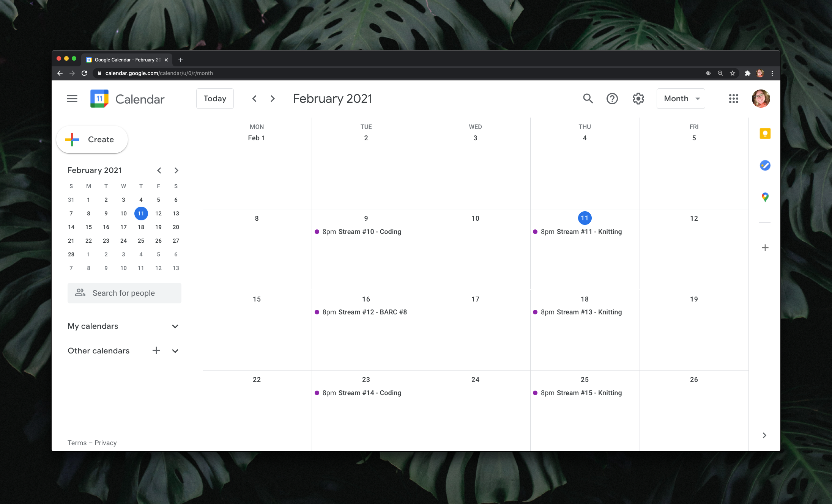Expand the Other Calendars section
The height and width of the screenshot is (504, 832).
click(x=175, y=350)
